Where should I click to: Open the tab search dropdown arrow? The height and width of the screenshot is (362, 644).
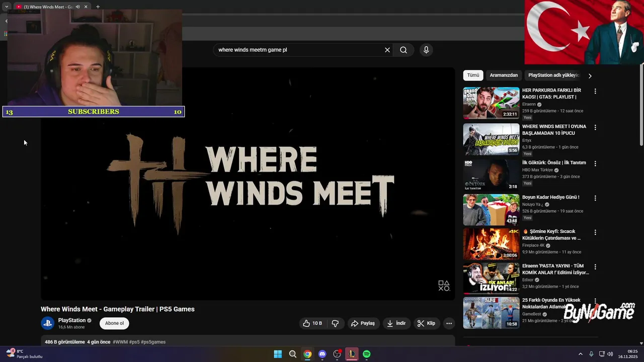(x=7, y=7)
